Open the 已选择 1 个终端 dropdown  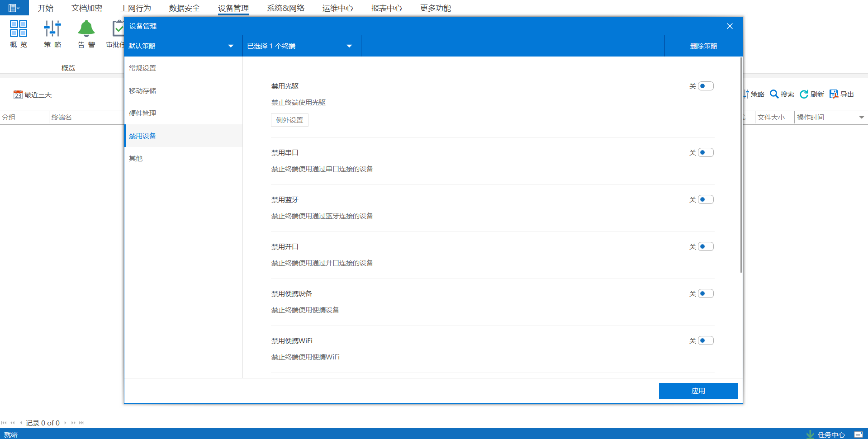click(x=349, y=46)
